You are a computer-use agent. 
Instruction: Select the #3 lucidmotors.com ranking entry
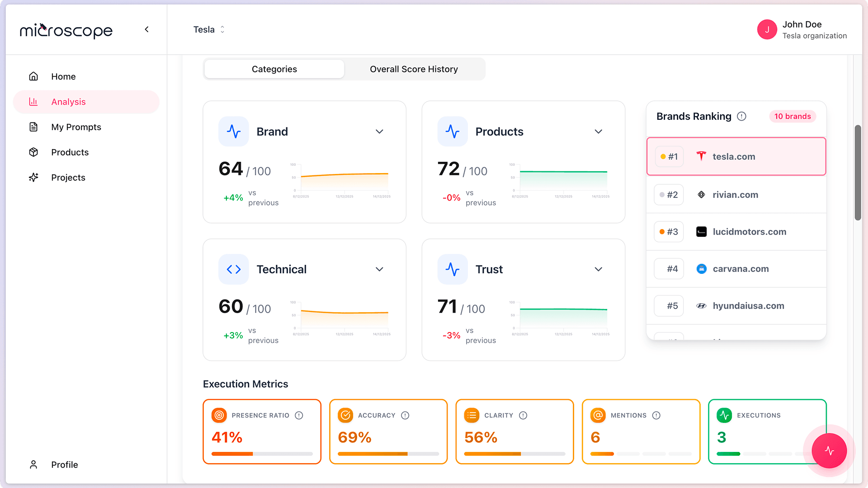coord(736,231)
